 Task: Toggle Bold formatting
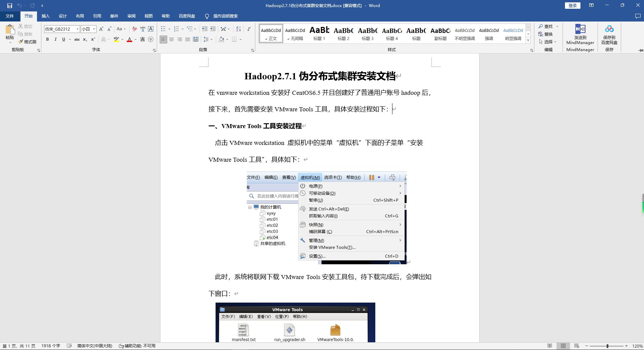47,39
